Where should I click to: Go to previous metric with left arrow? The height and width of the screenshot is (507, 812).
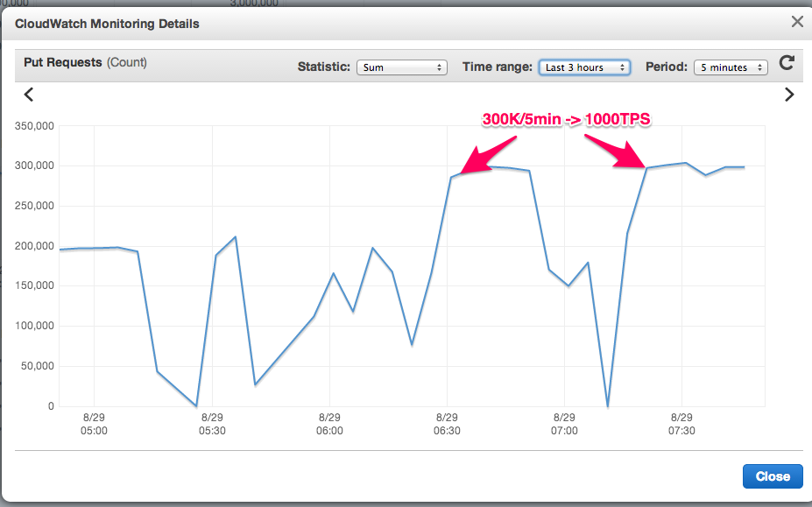point(29,95)
